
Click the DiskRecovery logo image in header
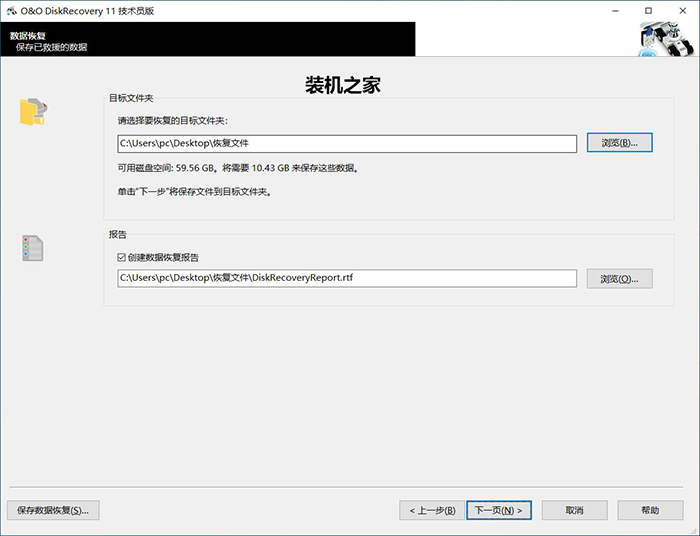pos(665,40)
